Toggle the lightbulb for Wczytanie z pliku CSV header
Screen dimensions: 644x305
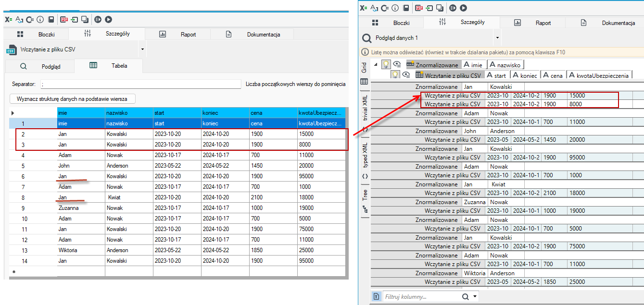point(395,75)
